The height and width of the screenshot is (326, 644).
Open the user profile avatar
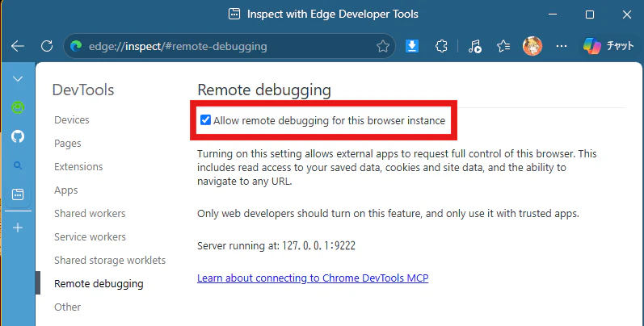(x=532, y=46)
